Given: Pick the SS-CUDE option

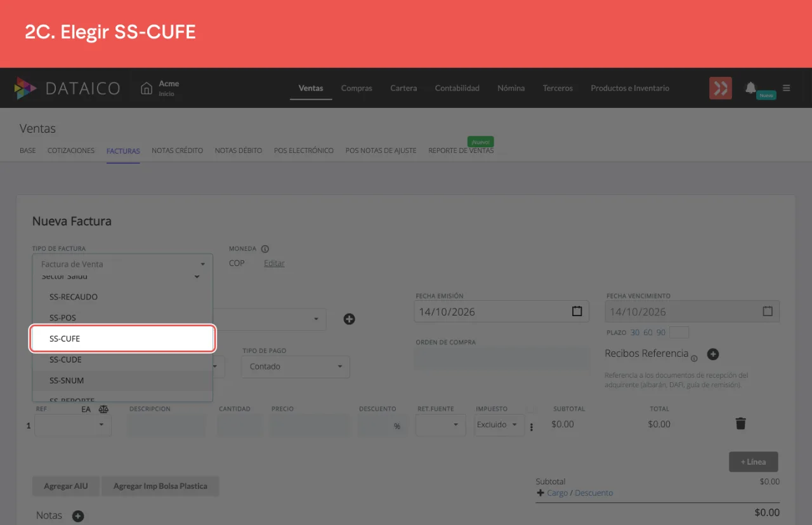Looking at the screenshot, I should 122,360.
